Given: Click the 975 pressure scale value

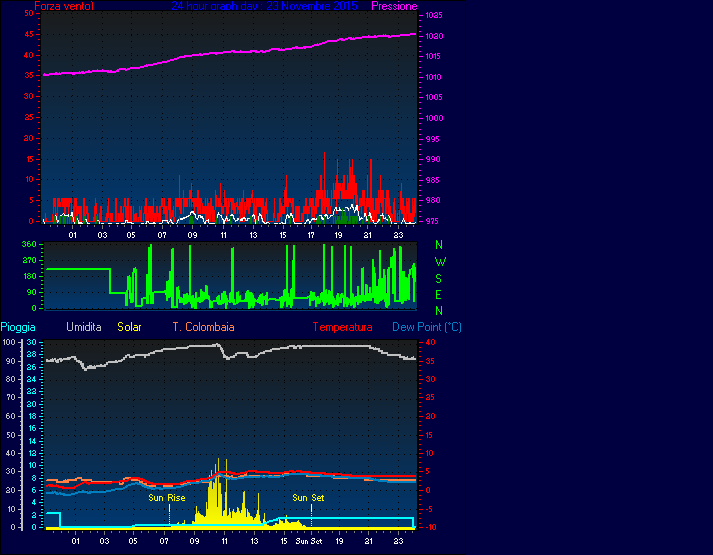Looking at the screenshot, I should point(432,221).
